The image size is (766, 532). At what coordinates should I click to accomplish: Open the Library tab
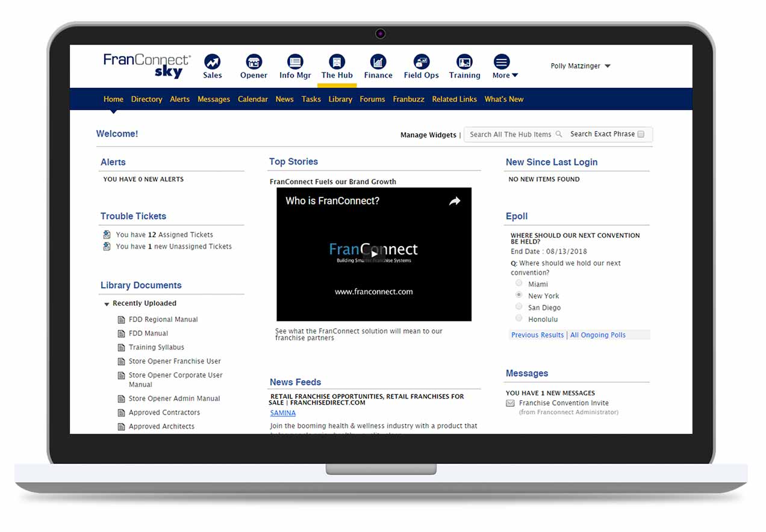(x=340, y=99)
